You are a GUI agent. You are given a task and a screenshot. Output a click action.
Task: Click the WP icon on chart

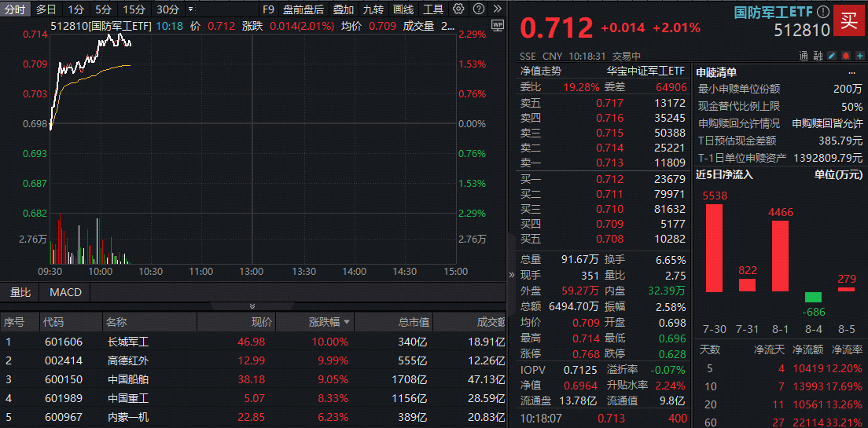[497, 25]
